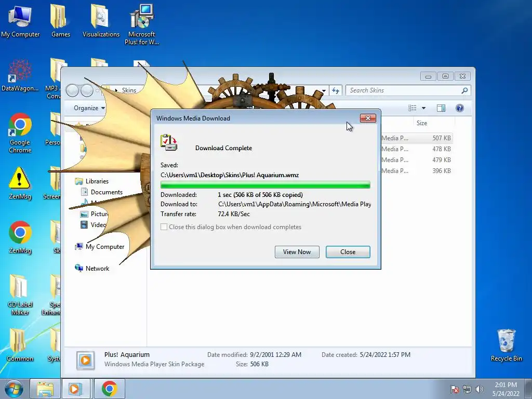This screenshot has width=532, height=399.
Task: Open the My Computer desktop icon
Action: tap(20, 21)
